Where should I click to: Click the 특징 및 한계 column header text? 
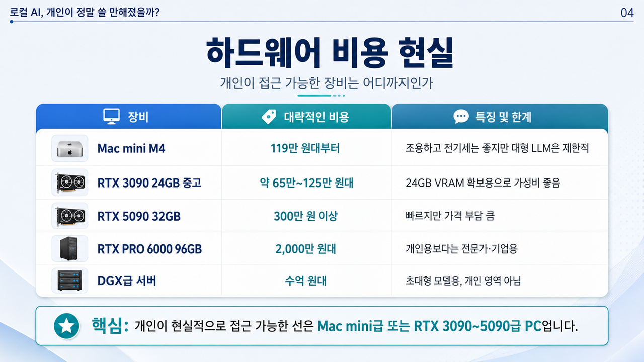click(x=504, y=117)
